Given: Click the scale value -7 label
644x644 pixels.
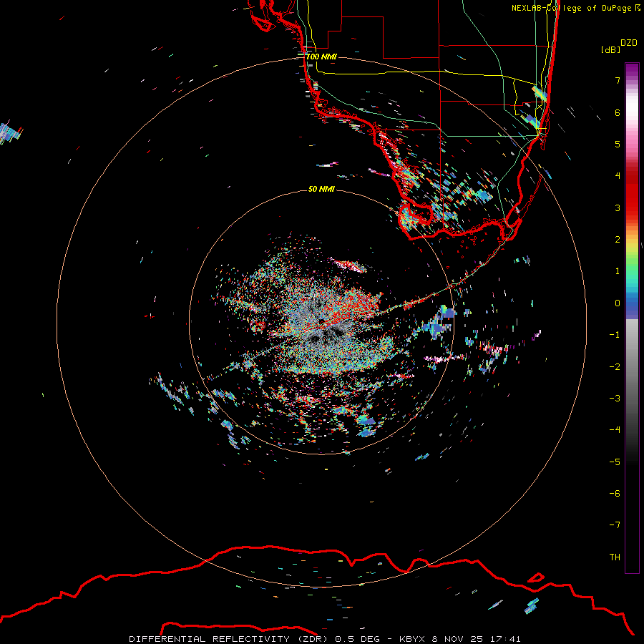Looking at the screenshot, I should click(x=615, y=525).
